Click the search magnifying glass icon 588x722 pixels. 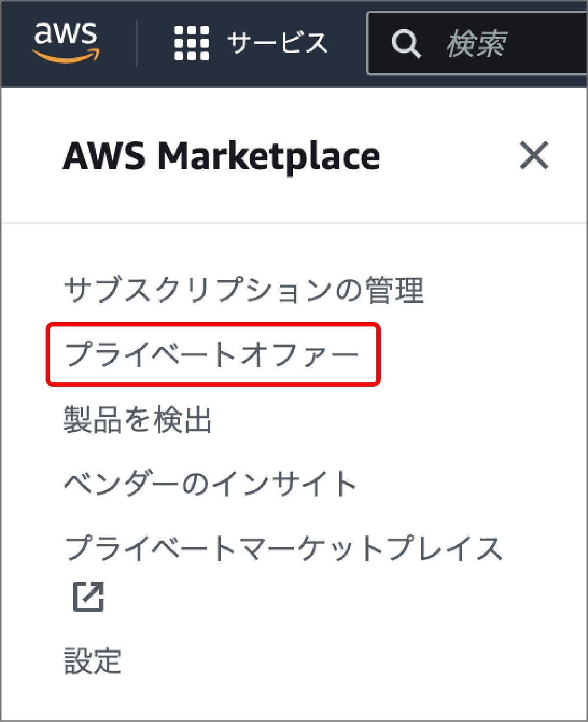(407, 44)
